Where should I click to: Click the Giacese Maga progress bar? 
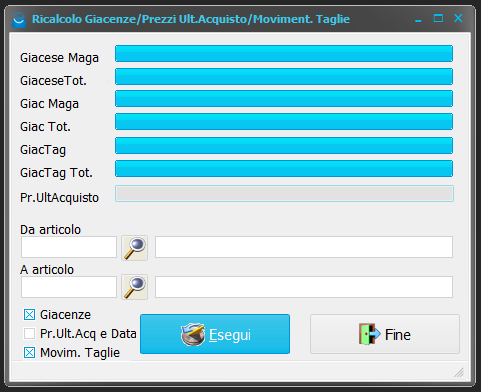click(x=284, y=54)
